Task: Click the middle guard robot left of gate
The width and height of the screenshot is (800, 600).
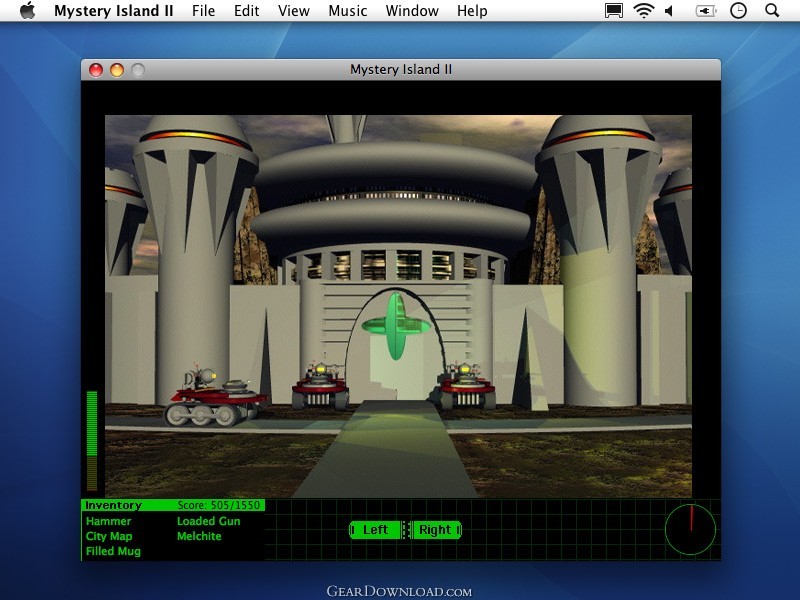Action: tap(320, 386)
